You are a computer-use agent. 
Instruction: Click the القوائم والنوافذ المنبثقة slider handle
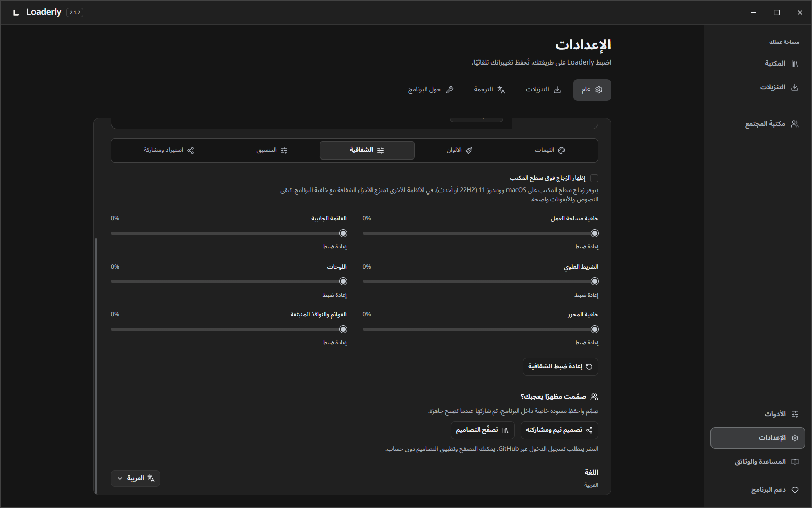coord(343,329)
